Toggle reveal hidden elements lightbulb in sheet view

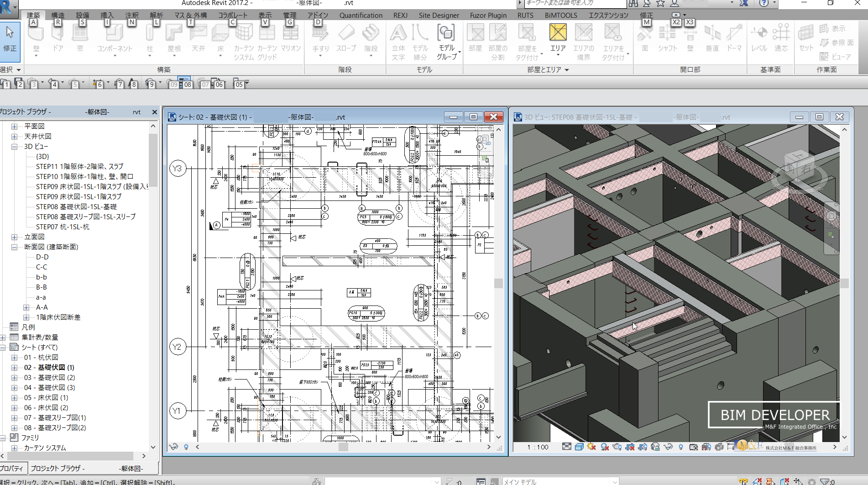point(186,447)
